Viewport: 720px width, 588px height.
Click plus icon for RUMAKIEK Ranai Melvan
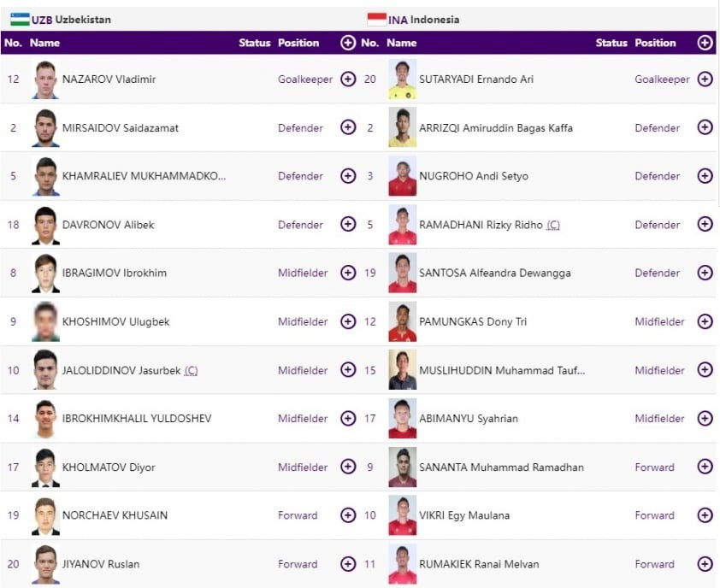(705, 564)
